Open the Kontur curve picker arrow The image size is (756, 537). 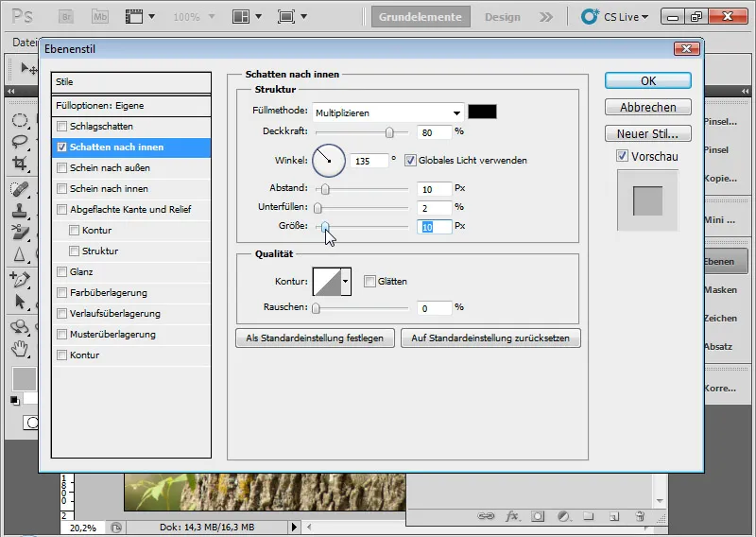(346, 282)
